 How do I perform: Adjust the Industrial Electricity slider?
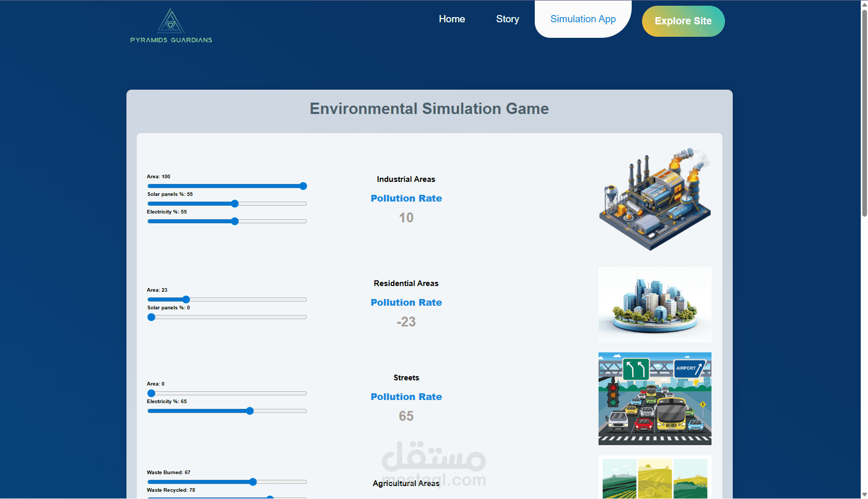[x=227, y=221]
